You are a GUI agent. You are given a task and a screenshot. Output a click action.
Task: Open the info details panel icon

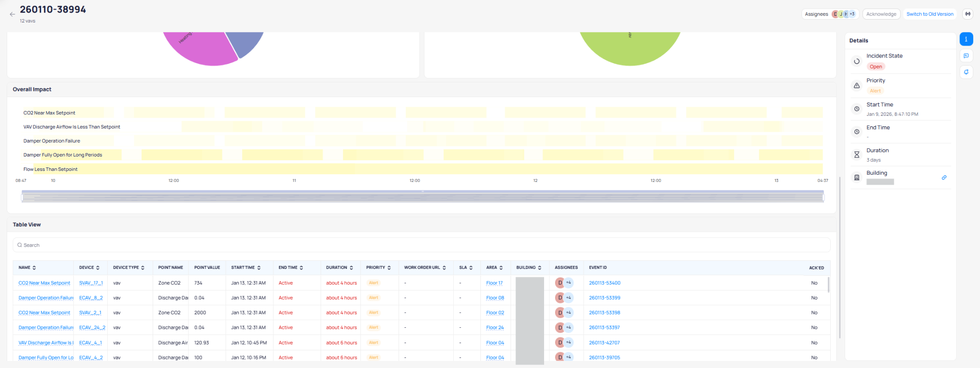pos(966,39)
